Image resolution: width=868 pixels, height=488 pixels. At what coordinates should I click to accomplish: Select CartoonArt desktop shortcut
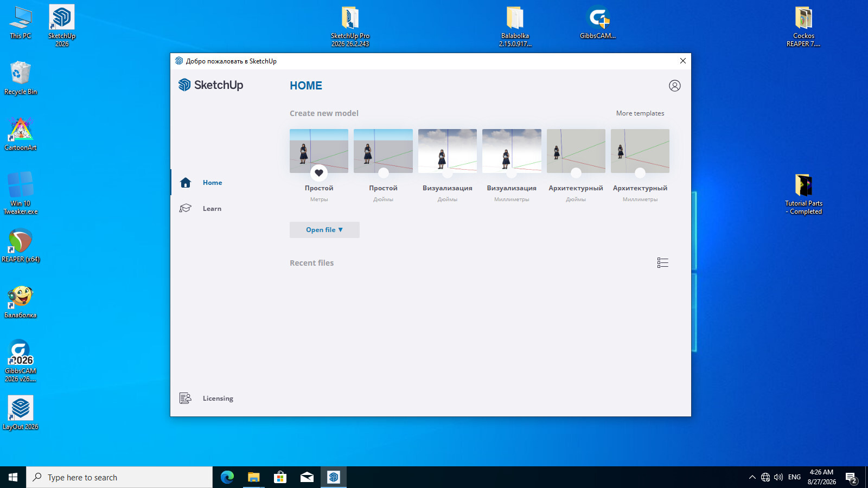(21, 133)
